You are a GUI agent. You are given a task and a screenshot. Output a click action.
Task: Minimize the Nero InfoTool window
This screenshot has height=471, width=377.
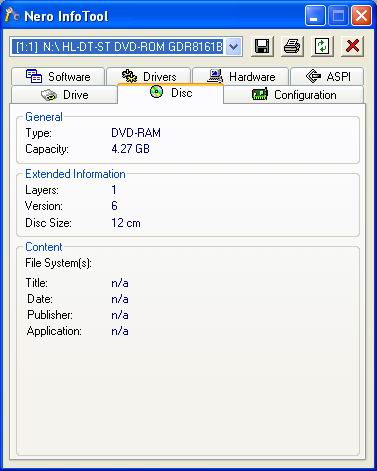click(x=315, y=15)
